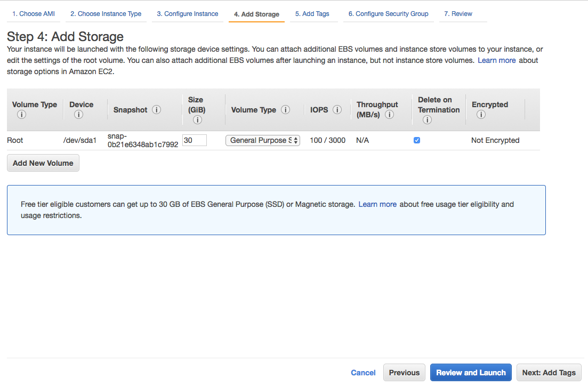Open Learn more link about free usage tier
This screenshot has height=386, width=588.
coord(377,204)
